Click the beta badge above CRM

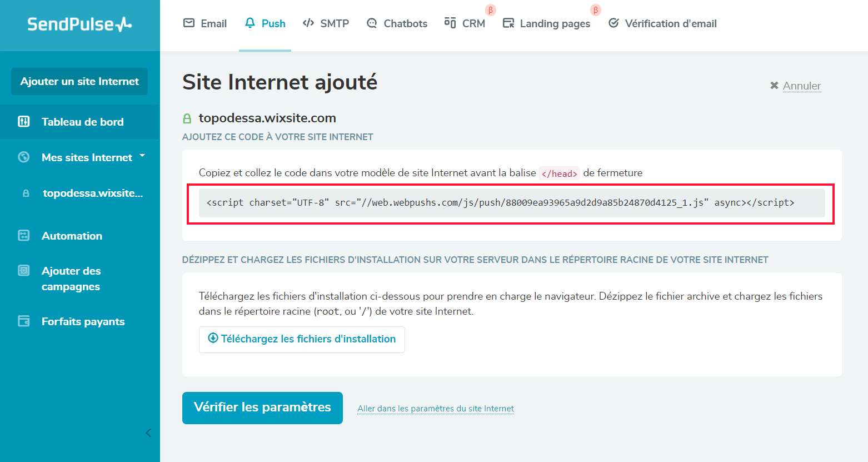pyautogui.click(x=491, y=10)
